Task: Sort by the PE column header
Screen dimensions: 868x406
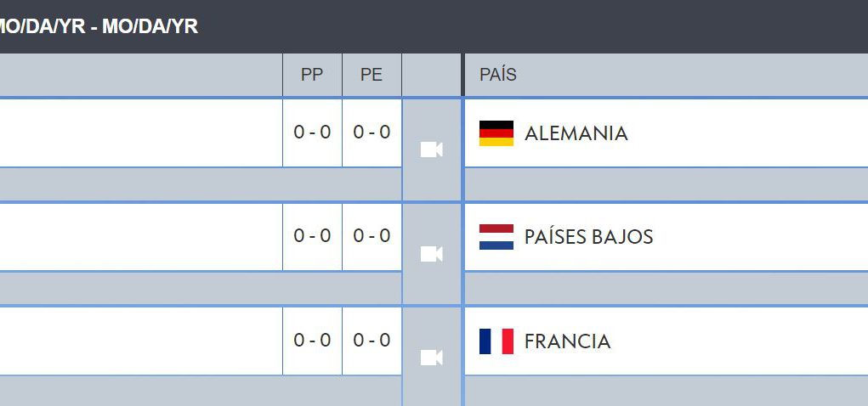Action: point(372,75)
